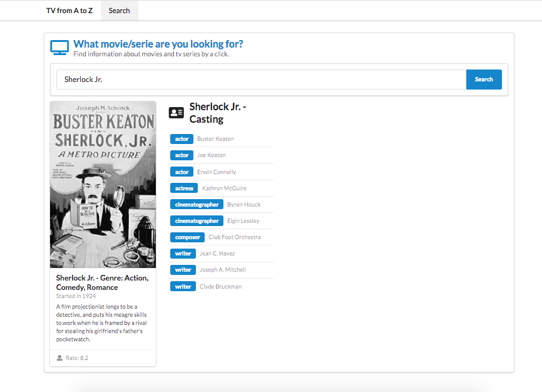Click the Started in 1924 text
The width and height of the screenshot is (542, 392).
(76, 296)
